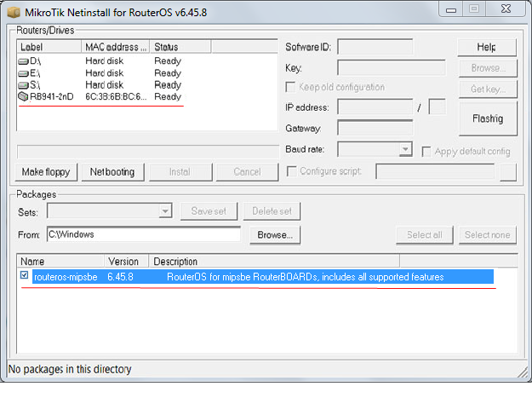
Task: Click the Flashfig button
Action: [488, 118]
